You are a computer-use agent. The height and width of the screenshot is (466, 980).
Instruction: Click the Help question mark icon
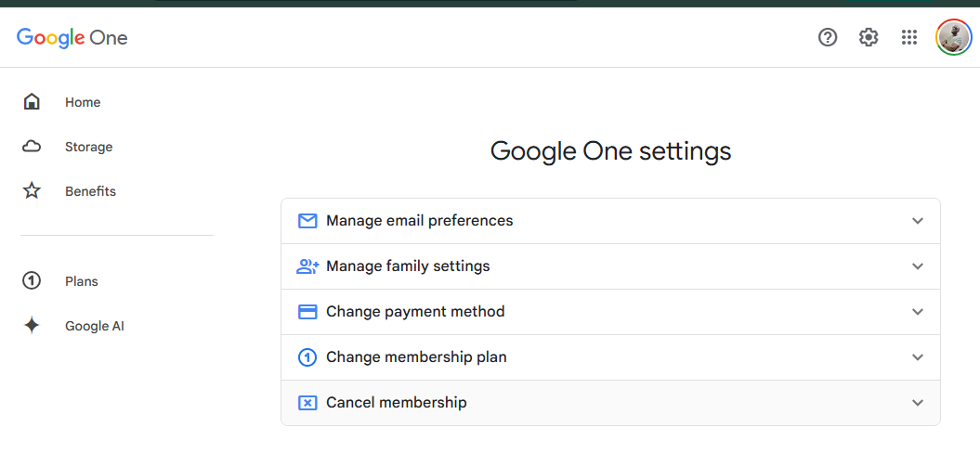828,37
